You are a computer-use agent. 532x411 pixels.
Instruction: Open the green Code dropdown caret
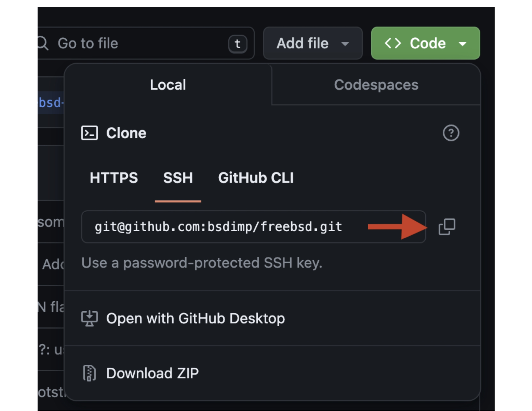tap(462, 43)
